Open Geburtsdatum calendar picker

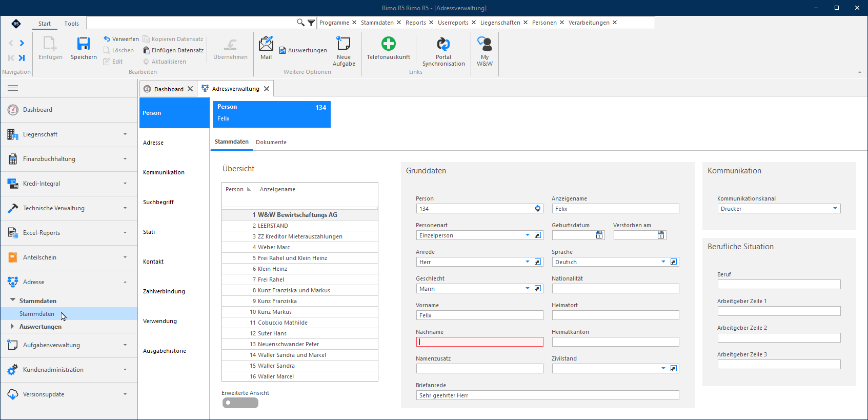[x=599, y=235]
